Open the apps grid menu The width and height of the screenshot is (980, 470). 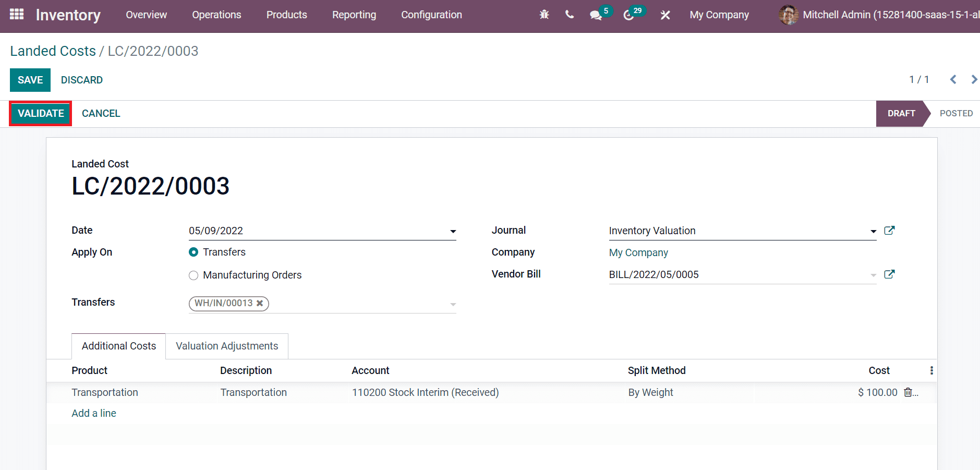(17, 14)
